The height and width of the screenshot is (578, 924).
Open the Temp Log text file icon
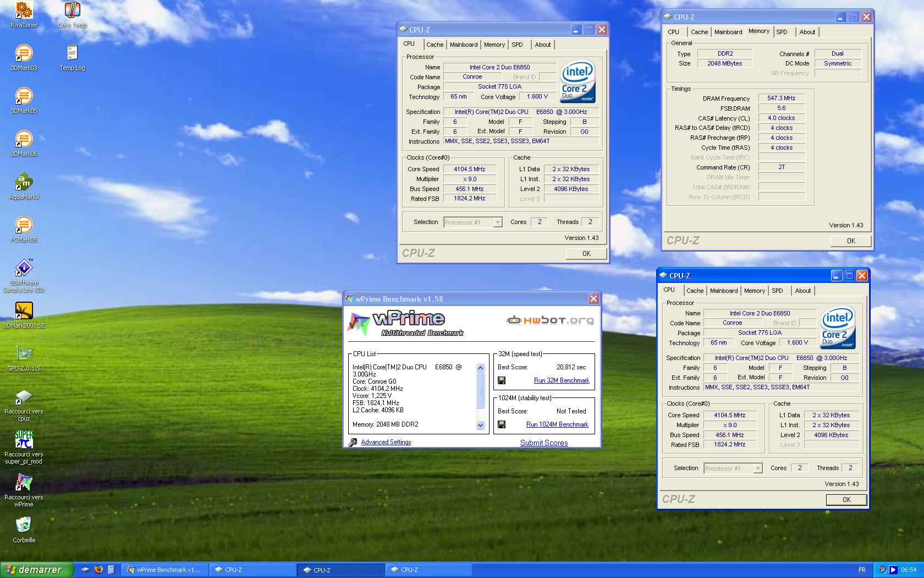[x=72, y=58]
